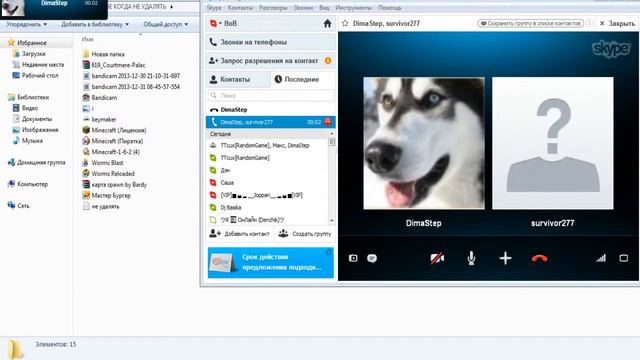The image size is (640, 360).
Task: Open Инструменты menu
Action: 353,8
